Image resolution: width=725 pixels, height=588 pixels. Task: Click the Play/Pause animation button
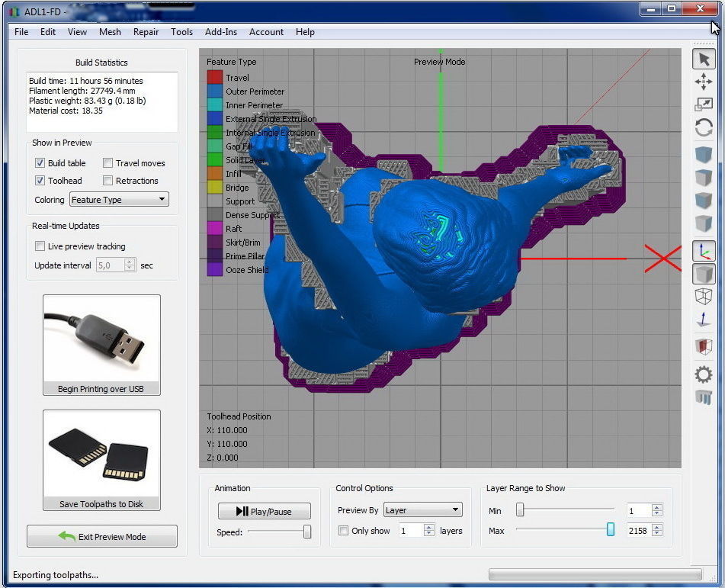pos(265,511)
